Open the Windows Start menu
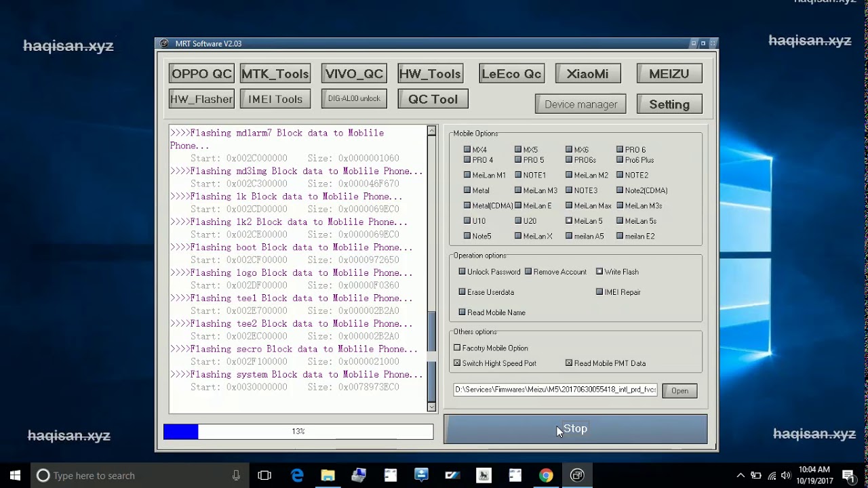Screen dimensions: 868x488 [15, 475]
